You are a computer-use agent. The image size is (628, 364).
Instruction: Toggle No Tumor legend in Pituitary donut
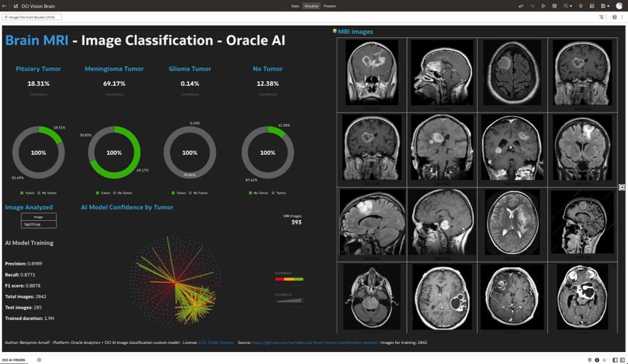[47, 193]
